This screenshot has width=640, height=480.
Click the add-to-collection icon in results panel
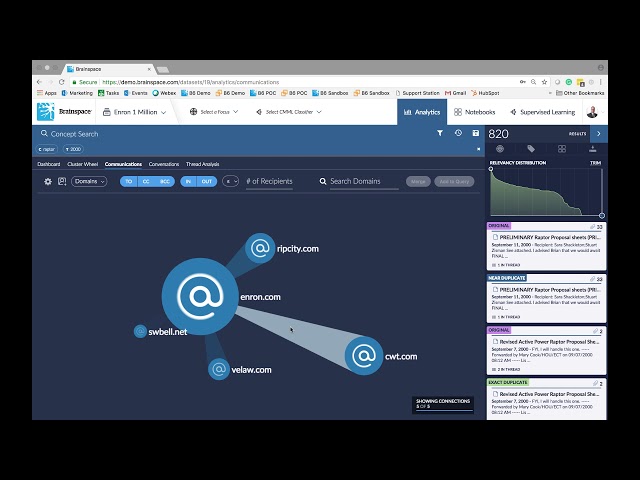click(x=593, y=149)
